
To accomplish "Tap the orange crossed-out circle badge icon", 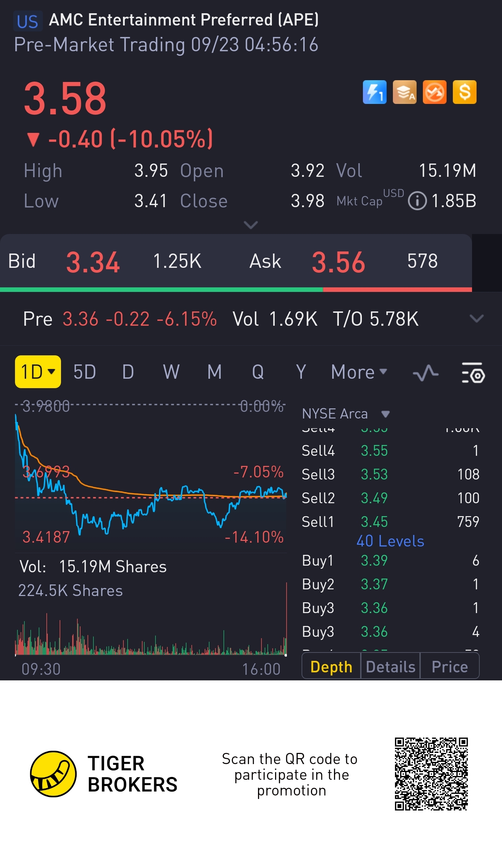I will click(434, 92).
